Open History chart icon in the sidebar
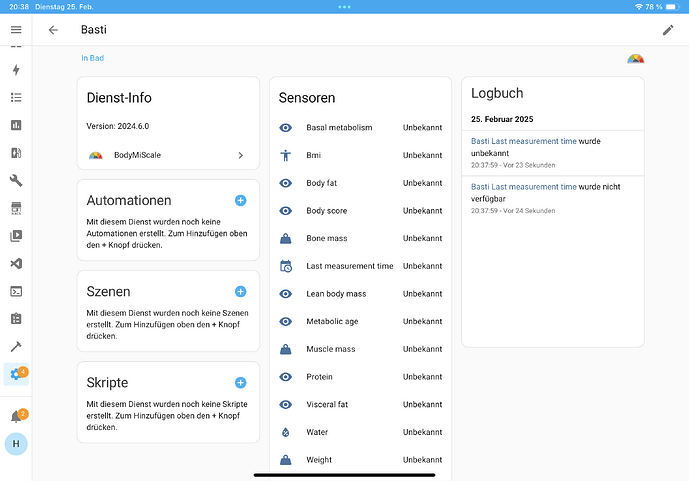689x481 pixels. pyautogui.click(x=16, y=126)
